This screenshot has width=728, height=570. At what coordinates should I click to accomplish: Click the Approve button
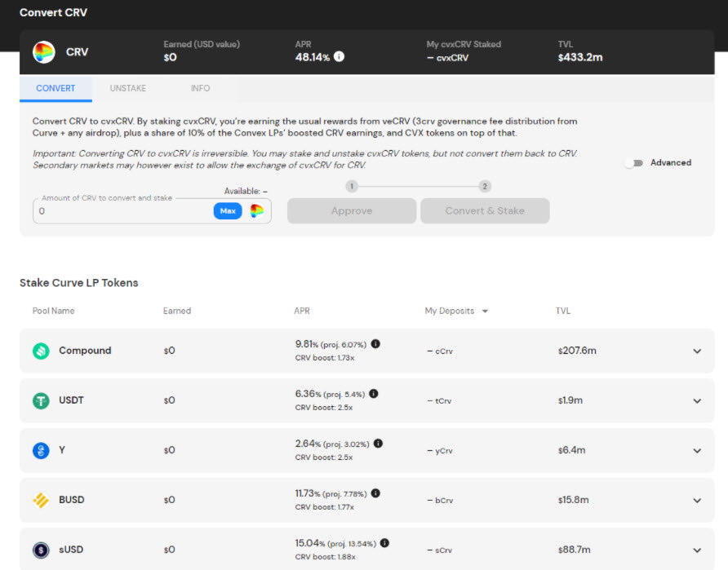[352, 211]
